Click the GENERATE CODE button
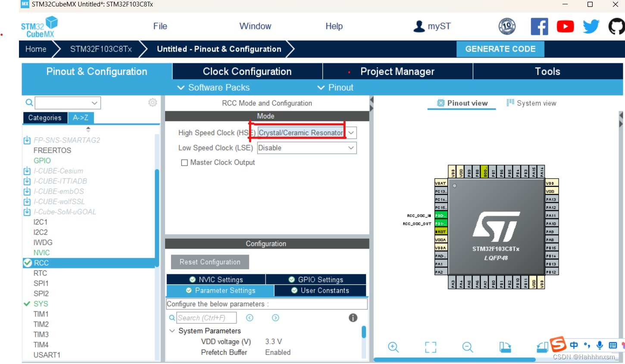The image size is (625, 364). coord(500,49)
